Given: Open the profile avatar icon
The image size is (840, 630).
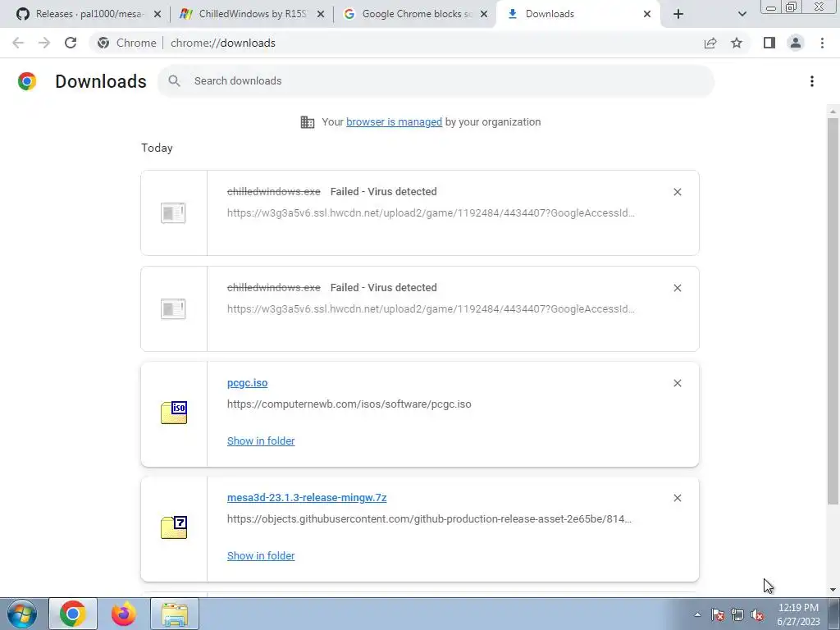Looking at the screenshot, I should 796,43.
